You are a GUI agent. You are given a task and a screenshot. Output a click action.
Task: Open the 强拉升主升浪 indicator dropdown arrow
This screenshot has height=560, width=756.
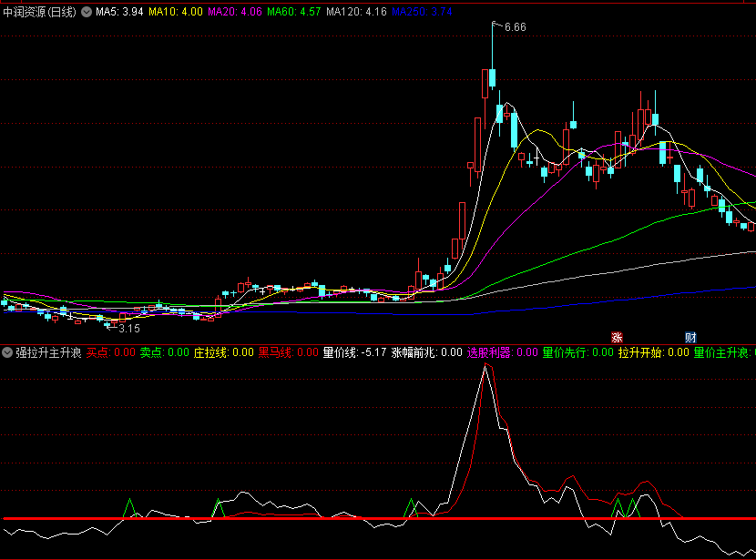7,352
